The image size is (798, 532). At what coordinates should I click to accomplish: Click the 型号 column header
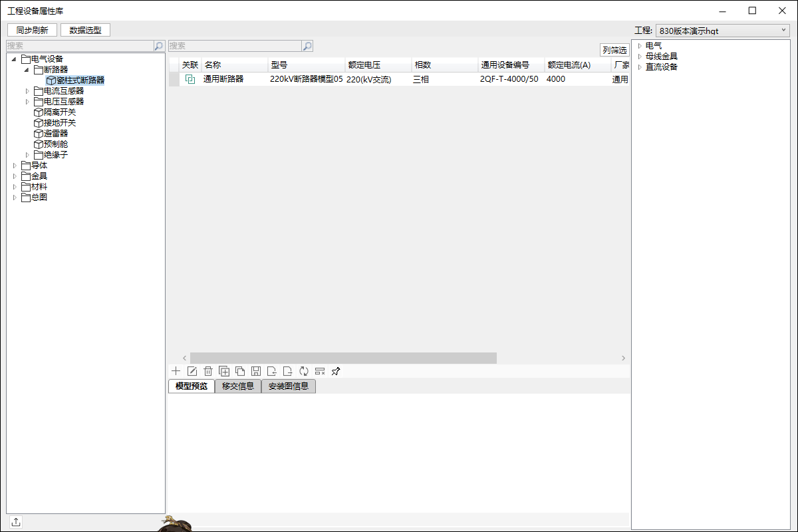tap(307, 65)
